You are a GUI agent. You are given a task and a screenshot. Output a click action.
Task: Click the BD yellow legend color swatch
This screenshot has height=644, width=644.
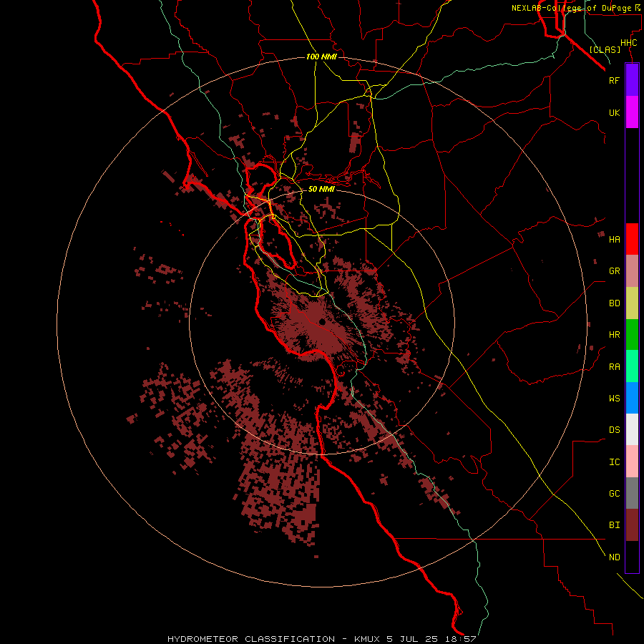(x=632, y=303)
